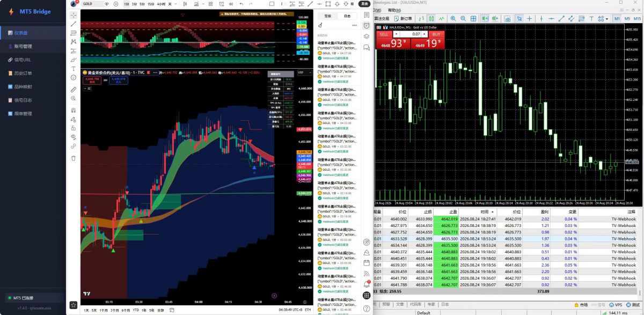This screenshot has height=315, width=644.
Task: Click the SELL button in MT5 panel
Action: [384, 34]
